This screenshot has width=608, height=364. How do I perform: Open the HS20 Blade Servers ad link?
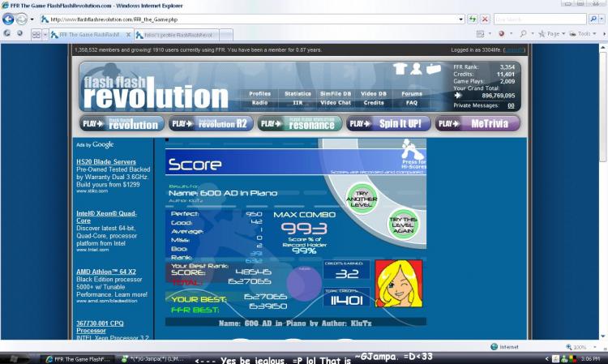pyautogui.click(x=106, y=161)
